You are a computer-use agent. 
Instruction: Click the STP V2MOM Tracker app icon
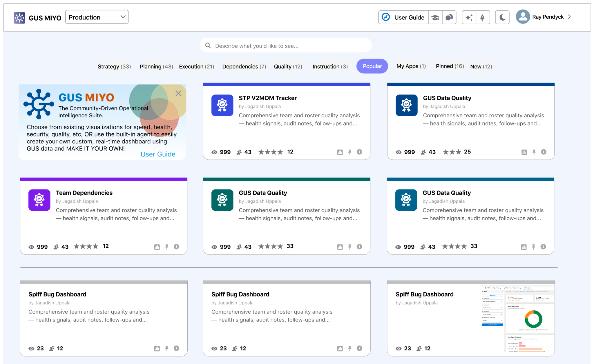(222, 105)
